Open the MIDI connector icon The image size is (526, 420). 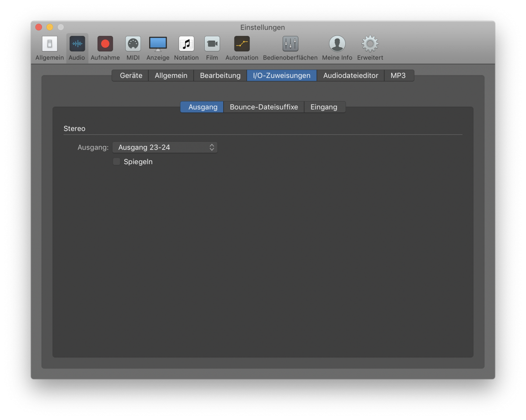[133, 44]
